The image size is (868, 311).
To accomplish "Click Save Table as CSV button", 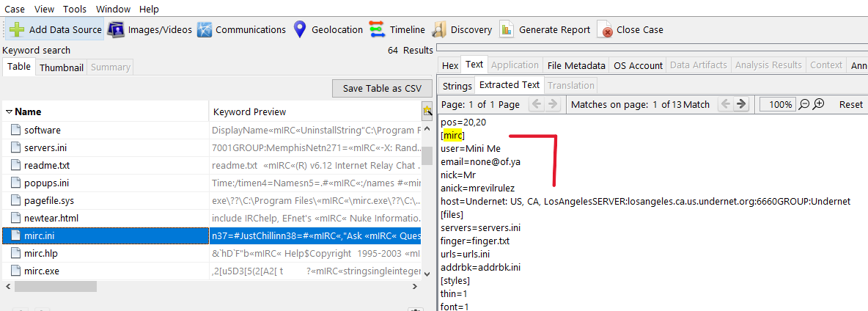I will (382, 89).
